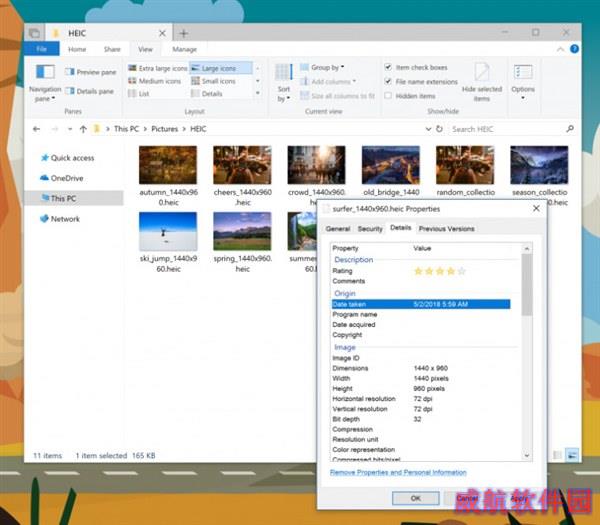This screenshot has height=525, width=600.
Task: Select Quick access in navigation pane
Action: [x=68, y=158]
